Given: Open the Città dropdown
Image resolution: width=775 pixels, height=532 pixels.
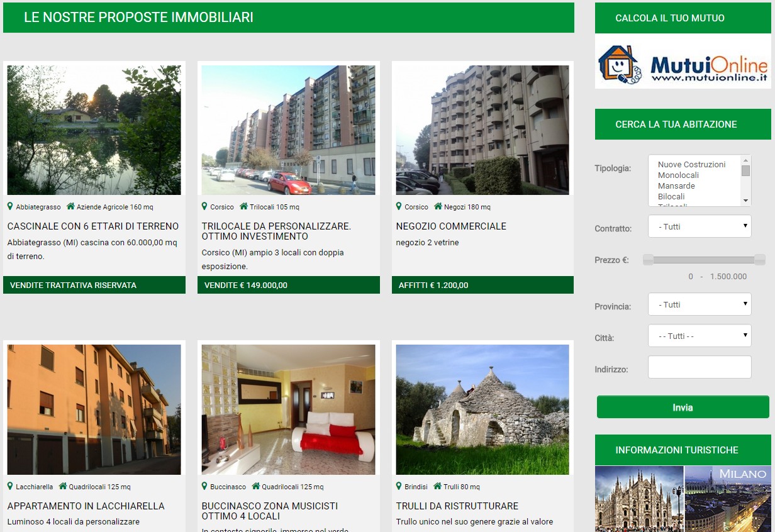Looking at the screenshot, I should 700,336.
